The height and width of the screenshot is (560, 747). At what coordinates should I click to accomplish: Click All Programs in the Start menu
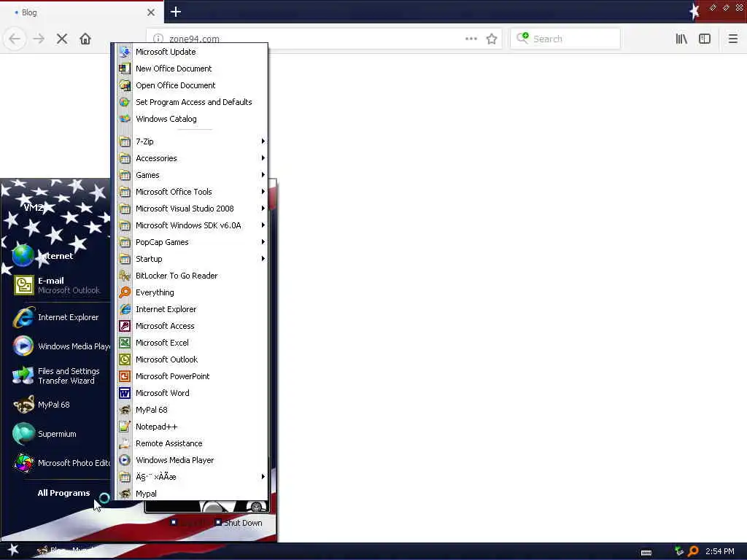coord(64,493)
